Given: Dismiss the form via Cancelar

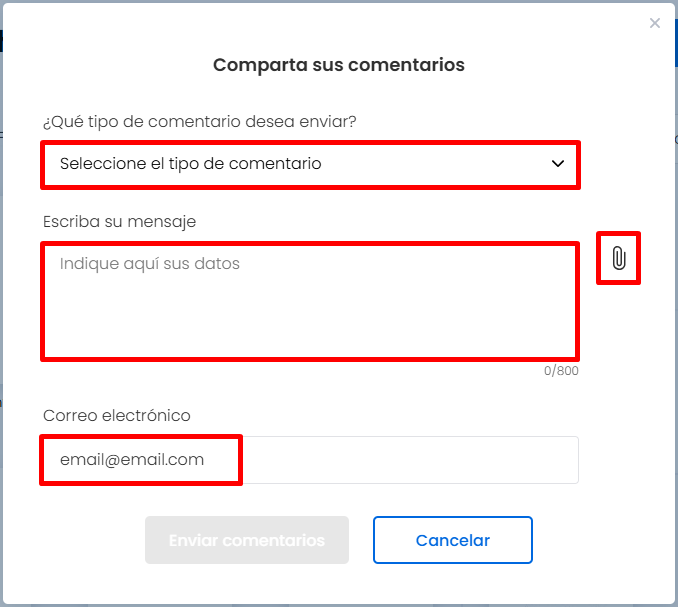Looking at the screenshot, I should [x=453, y=540].
